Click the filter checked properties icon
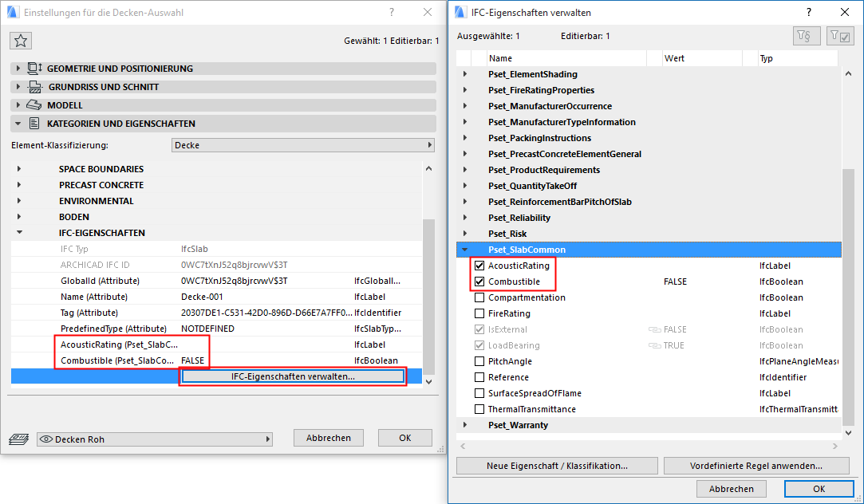The image size is (864, 504). pyautogui.click(x=840, y=37)
